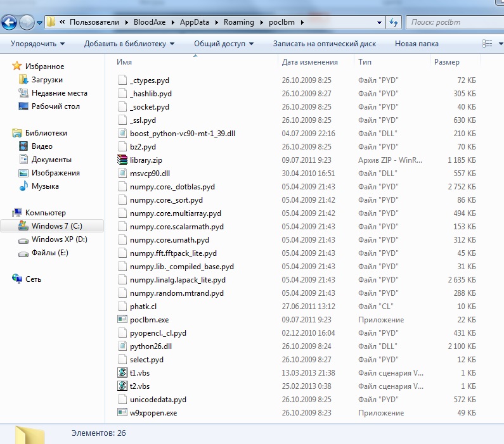
Task: Click the folder icon in address bar
Action: click(51, 22)
